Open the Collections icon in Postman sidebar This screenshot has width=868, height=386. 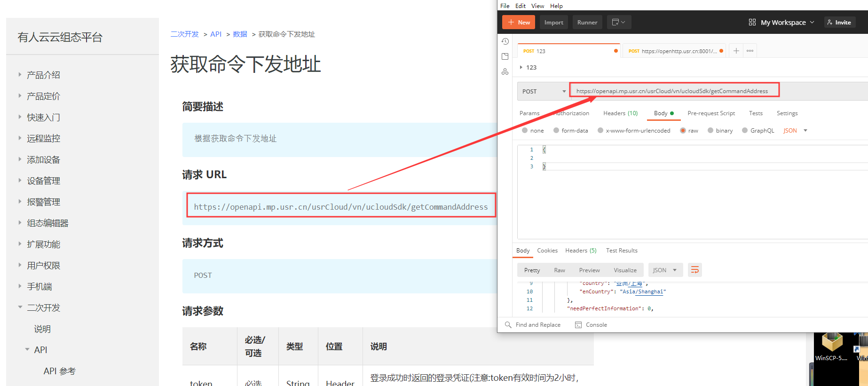coord(505,56)
